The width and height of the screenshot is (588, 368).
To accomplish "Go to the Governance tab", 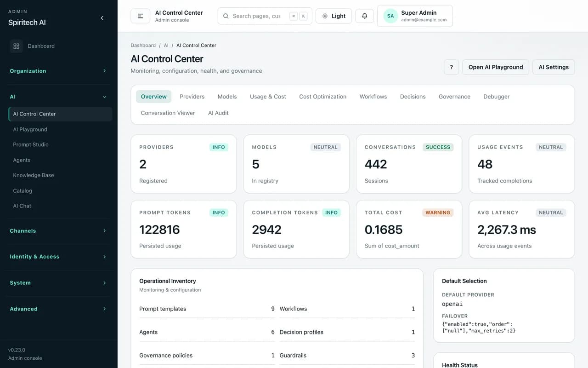I will coord(455,97).
